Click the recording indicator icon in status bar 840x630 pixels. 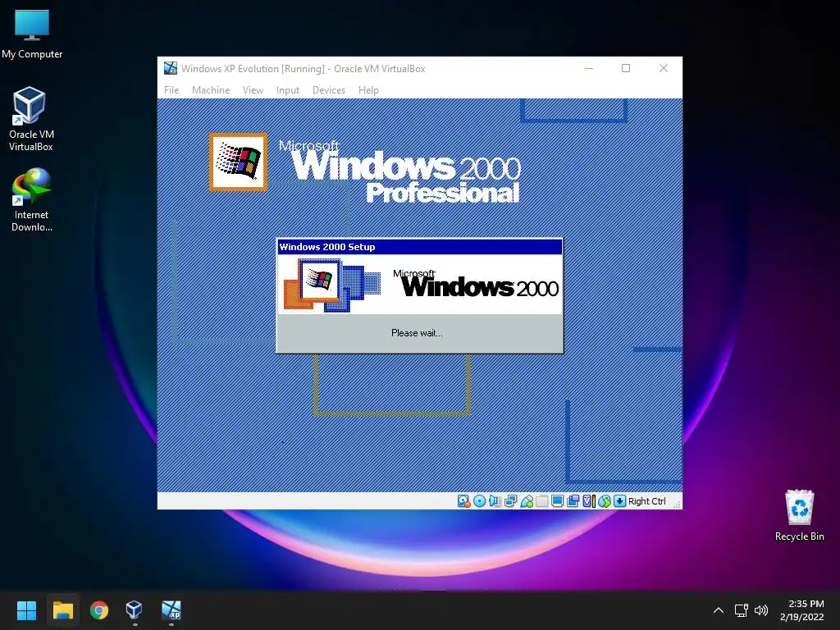click(x=573, y=501)
